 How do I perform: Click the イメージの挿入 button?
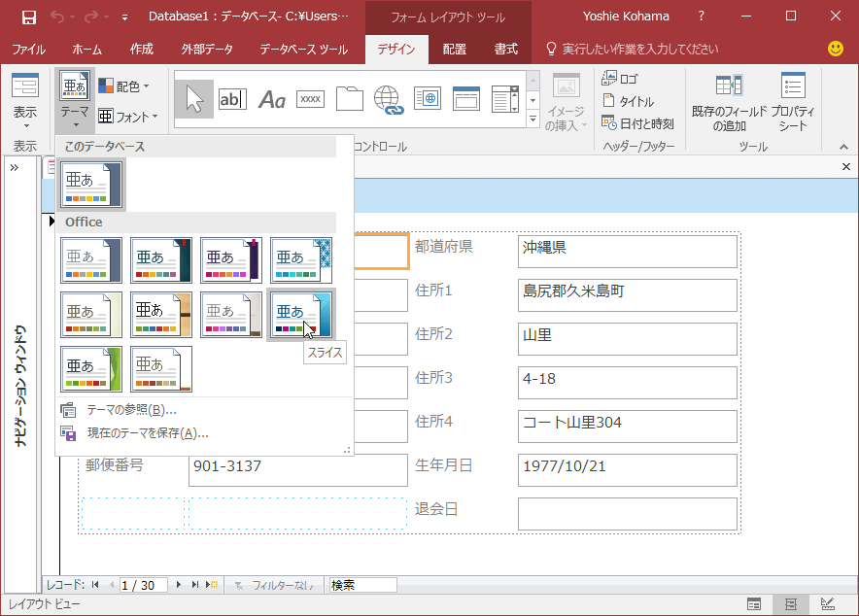566,103
